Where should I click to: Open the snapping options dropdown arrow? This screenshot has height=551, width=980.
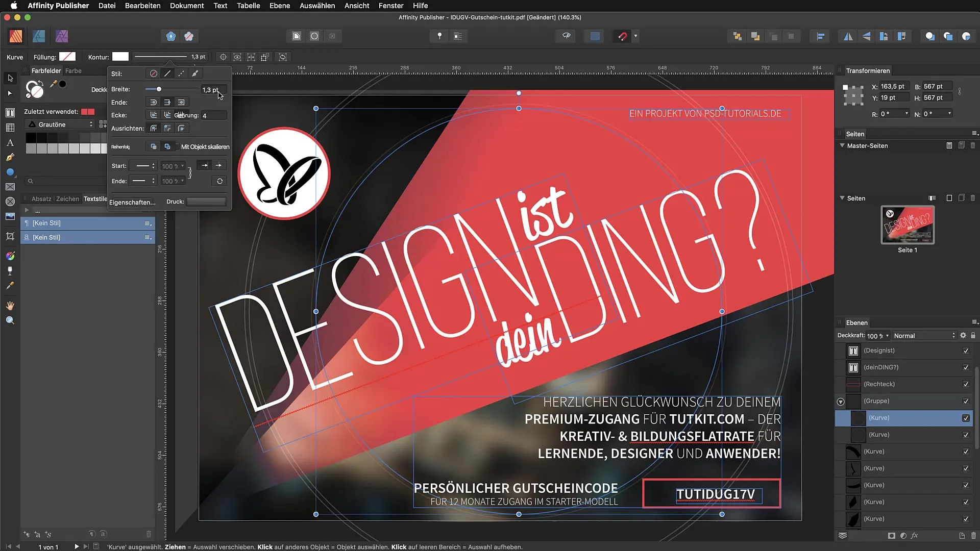coord(635,36)
